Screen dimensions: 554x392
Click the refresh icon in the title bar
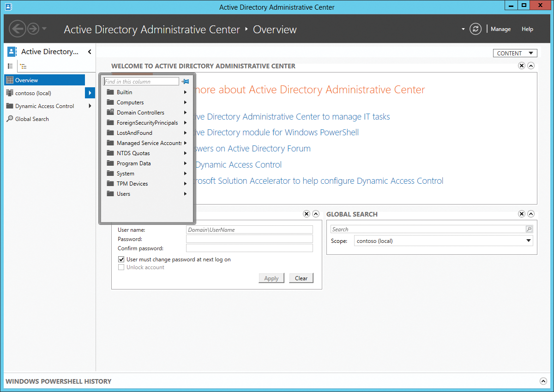coord(476,29)
